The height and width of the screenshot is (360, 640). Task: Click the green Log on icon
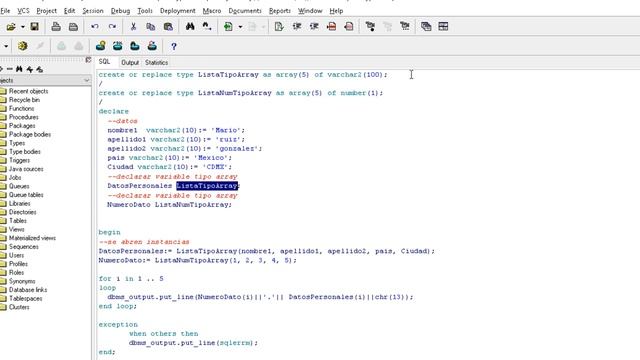[x=228, y=27]
